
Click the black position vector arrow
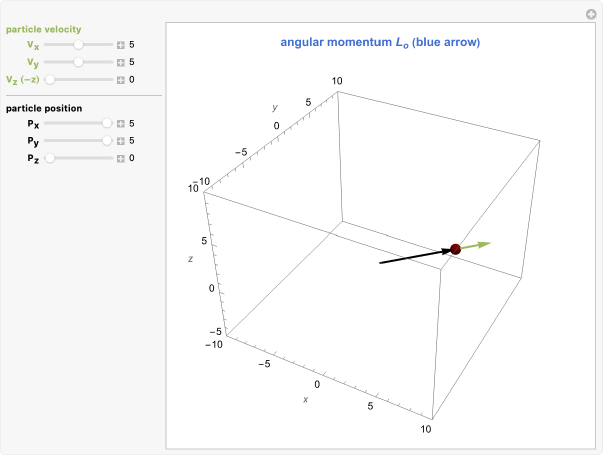point(413,257)
